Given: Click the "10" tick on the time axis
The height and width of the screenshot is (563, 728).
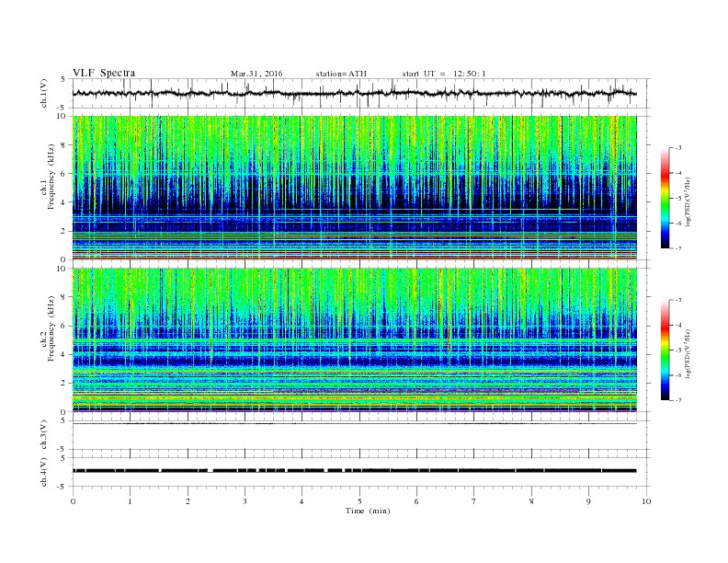Looking at the screenshot, I should pyautogui.click(x=646, y=501).
